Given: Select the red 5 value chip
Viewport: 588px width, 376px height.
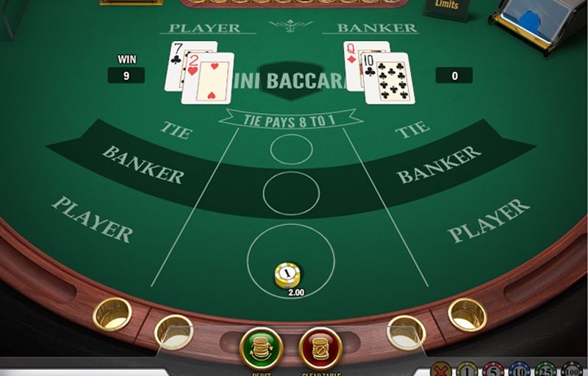Looking at the screenshot, I should pos(493,369).
